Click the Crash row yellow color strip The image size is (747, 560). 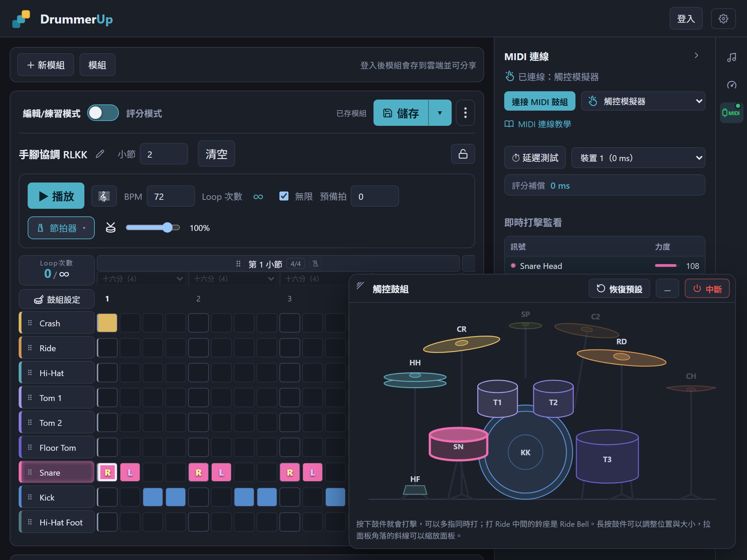point(20,323)
